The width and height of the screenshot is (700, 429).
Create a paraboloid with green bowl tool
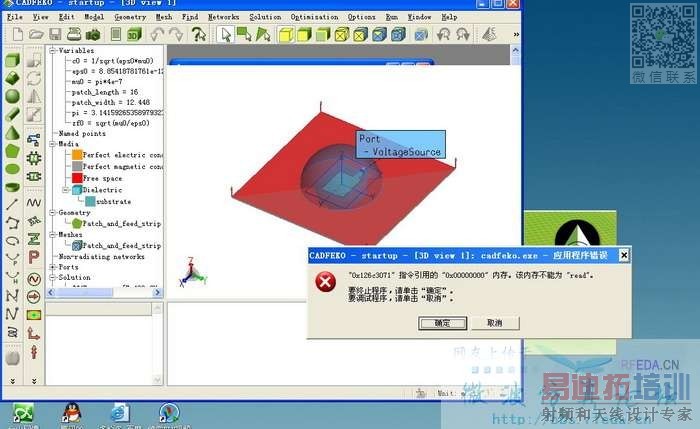[12, 187]
